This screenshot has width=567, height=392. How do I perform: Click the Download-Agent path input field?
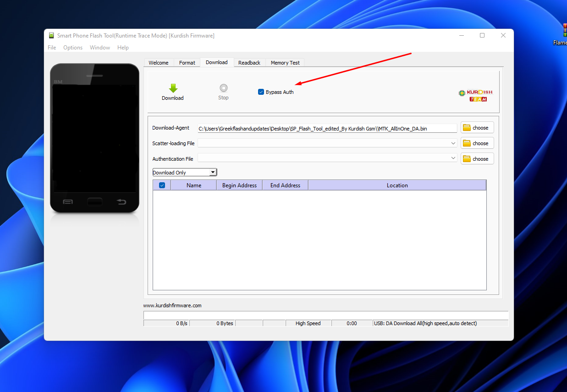click(x=327, y=129)
